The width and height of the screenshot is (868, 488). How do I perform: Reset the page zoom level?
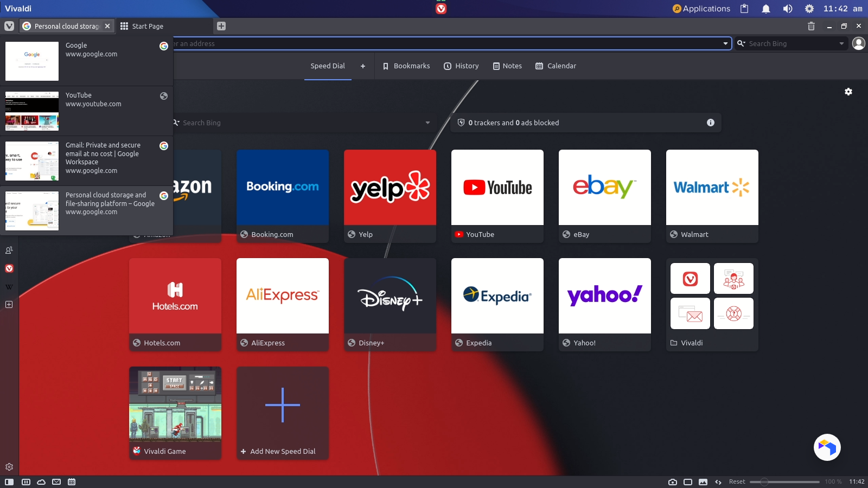tap(737, 482)
